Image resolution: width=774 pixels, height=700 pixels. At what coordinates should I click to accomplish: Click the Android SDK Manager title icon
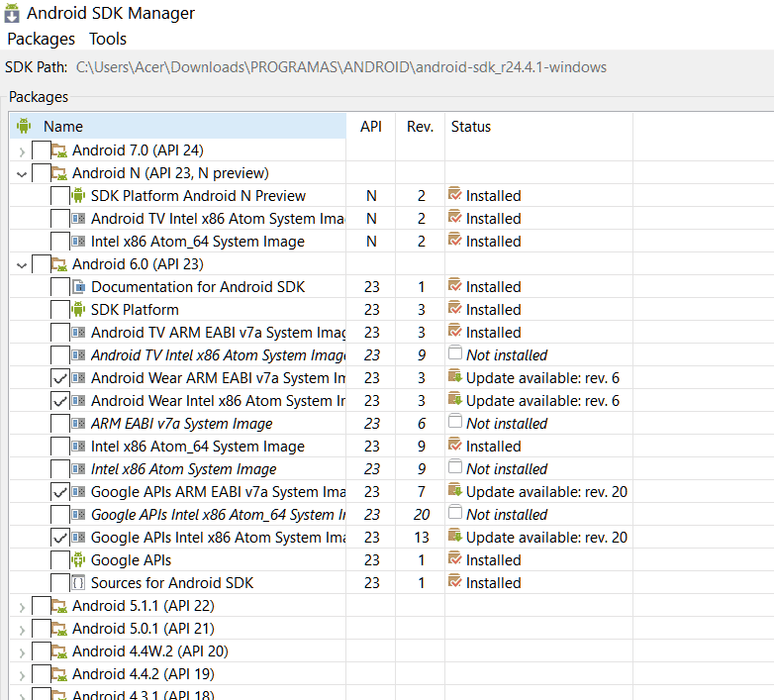12,13
